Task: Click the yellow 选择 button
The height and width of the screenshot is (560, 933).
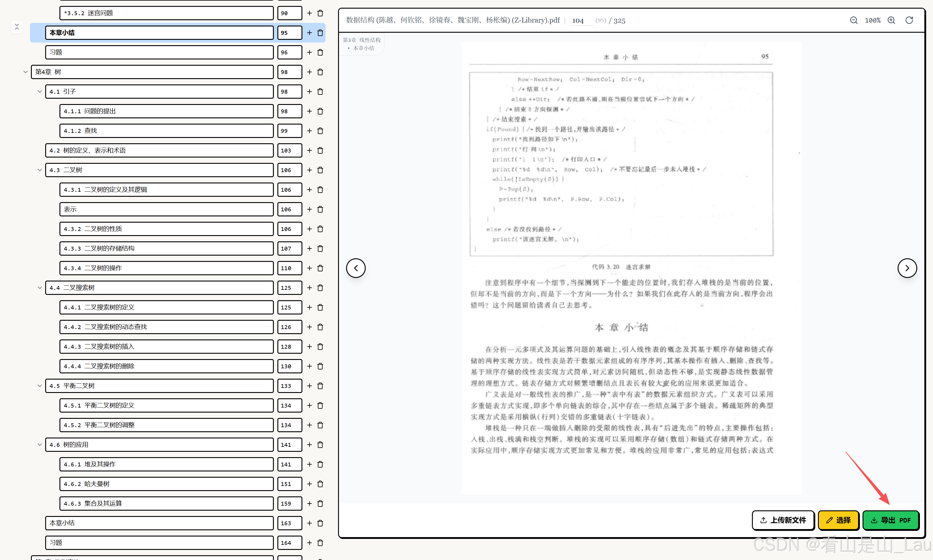Action: pyautogui.click(x=838, y=520)
